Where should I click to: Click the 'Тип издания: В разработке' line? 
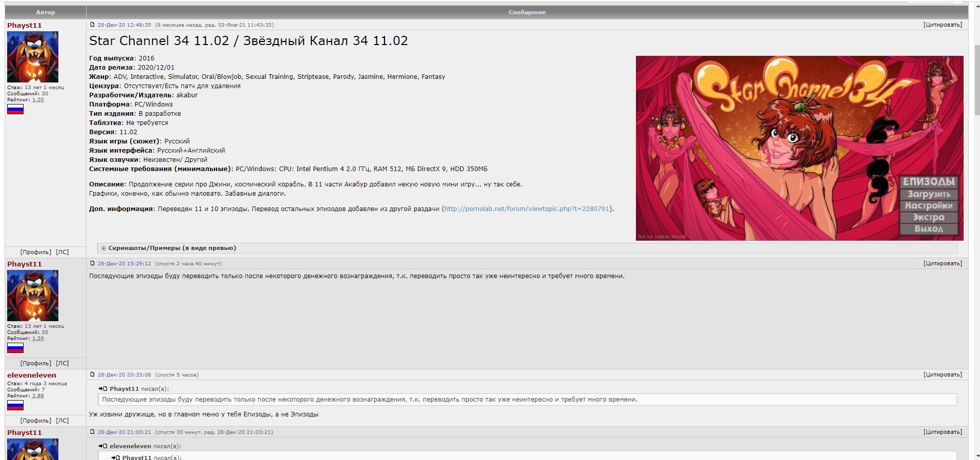[x=135, y=114]
